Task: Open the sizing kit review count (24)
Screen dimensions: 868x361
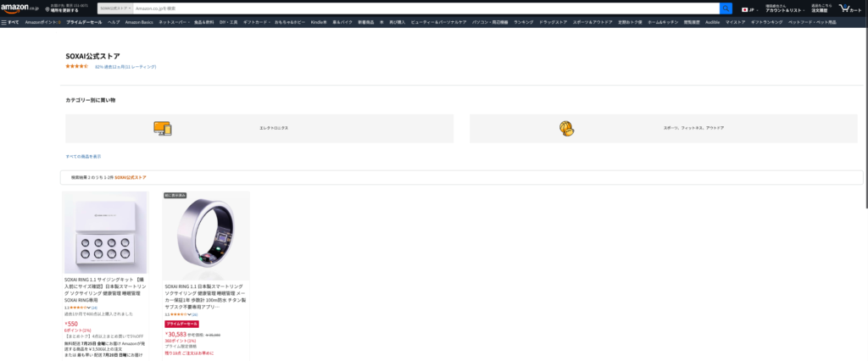Action: point(94,308)
